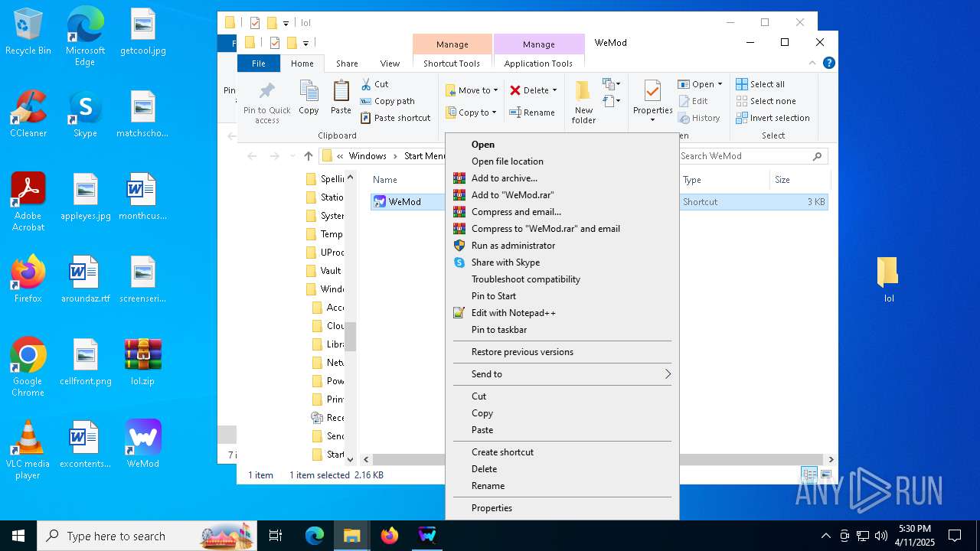The width and height of the screenshot is (980, 551).
Task: Open the Copy to dropdown
Action: click(x=472, y=112)
